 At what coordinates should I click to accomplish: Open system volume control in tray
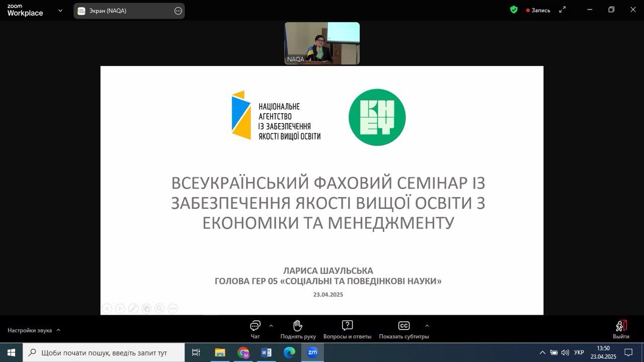(565, 352)
